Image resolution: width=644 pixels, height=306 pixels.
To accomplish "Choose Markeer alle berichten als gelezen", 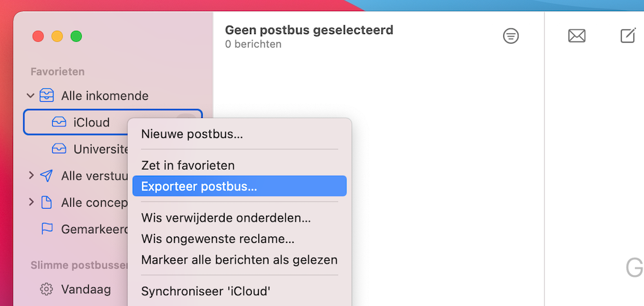I will [x=240, y=260].
